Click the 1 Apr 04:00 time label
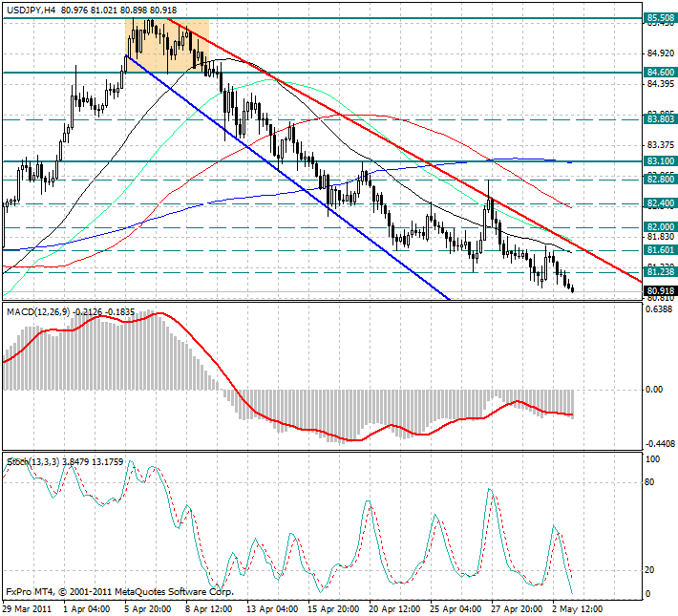 click(x=87, y=608)
